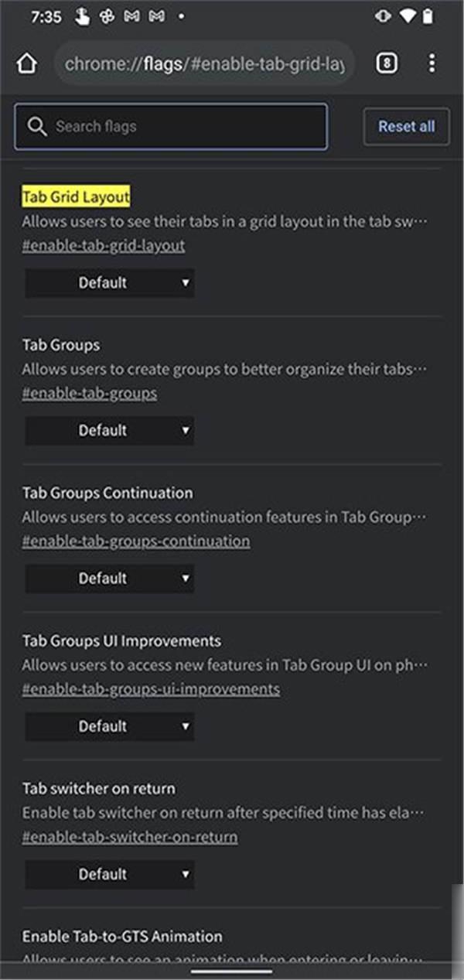Tap the magnifier icon in Search flags
Image resolution: width=464 pixels, height=980 pixels.
tap(37, 127)
